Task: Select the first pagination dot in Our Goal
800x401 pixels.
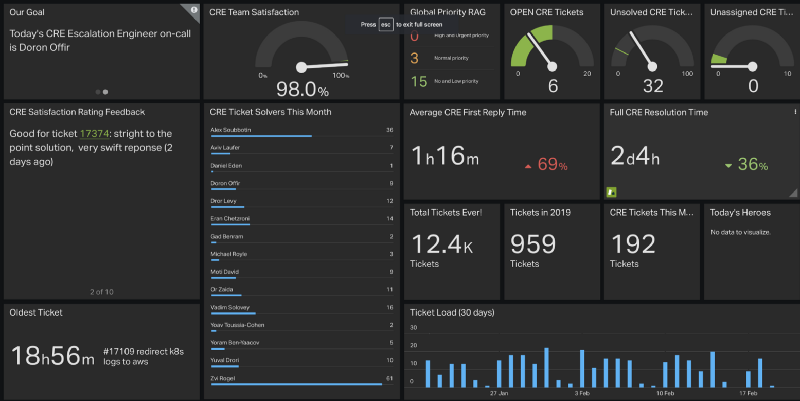Action: tap(98, 91)
